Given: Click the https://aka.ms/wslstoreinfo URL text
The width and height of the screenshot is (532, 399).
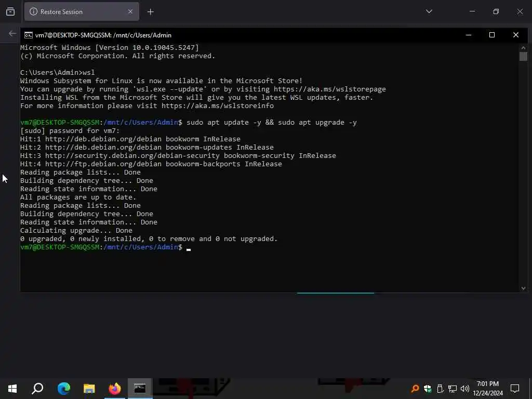Looking at the screenshot, I should (x=218, y=106).
